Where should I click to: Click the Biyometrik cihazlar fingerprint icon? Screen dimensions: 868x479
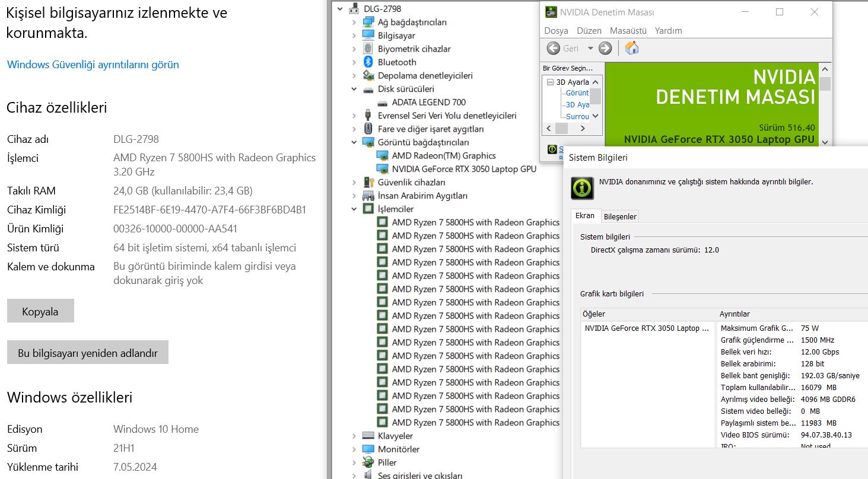[368, 49]
